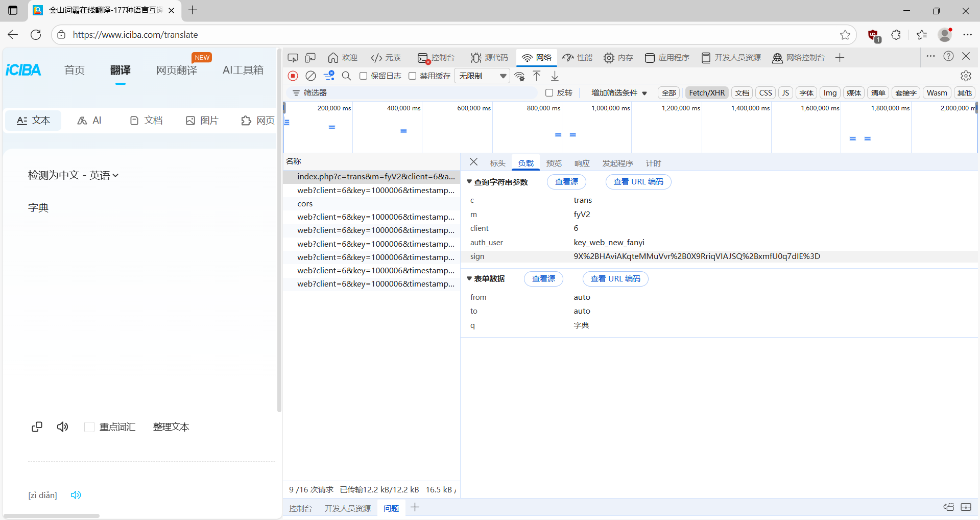Click 查看 URL 编码 under 表单数据
The image size is (980, 520).
(615, 279)
